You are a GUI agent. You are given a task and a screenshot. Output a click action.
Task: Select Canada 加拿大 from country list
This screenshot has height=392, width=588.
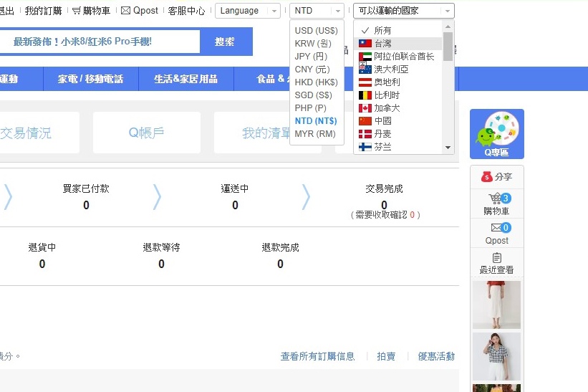click(x=398, y=108)
